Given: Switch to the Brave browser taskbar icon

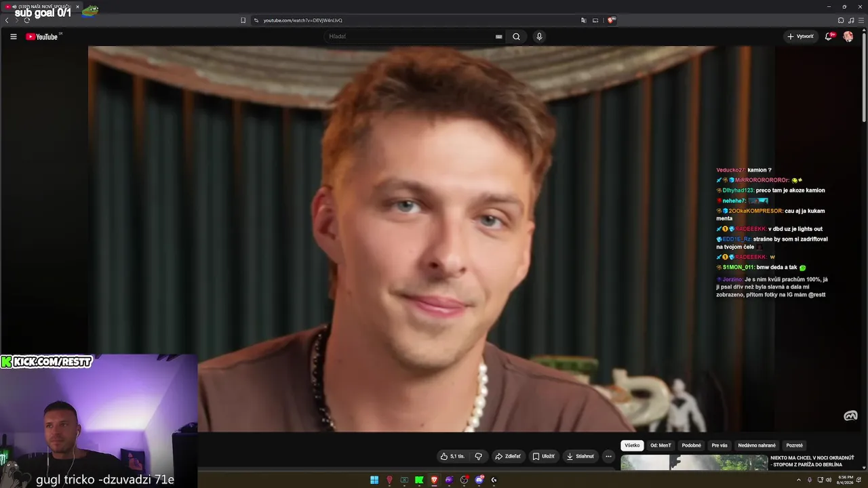Looking at the screenshot, I should click(434, 480).
